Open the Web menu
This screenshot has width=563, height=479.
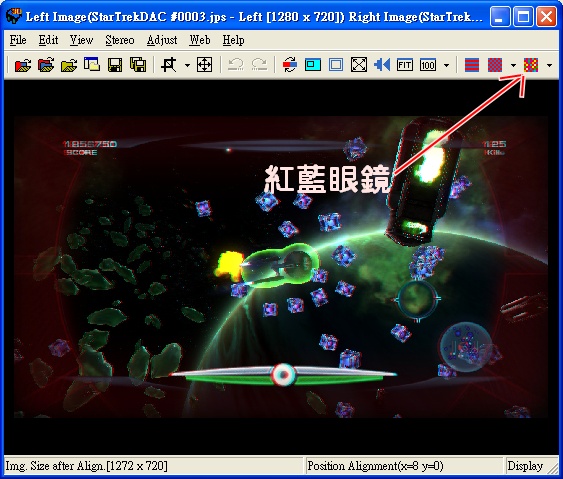click(200, 40)
